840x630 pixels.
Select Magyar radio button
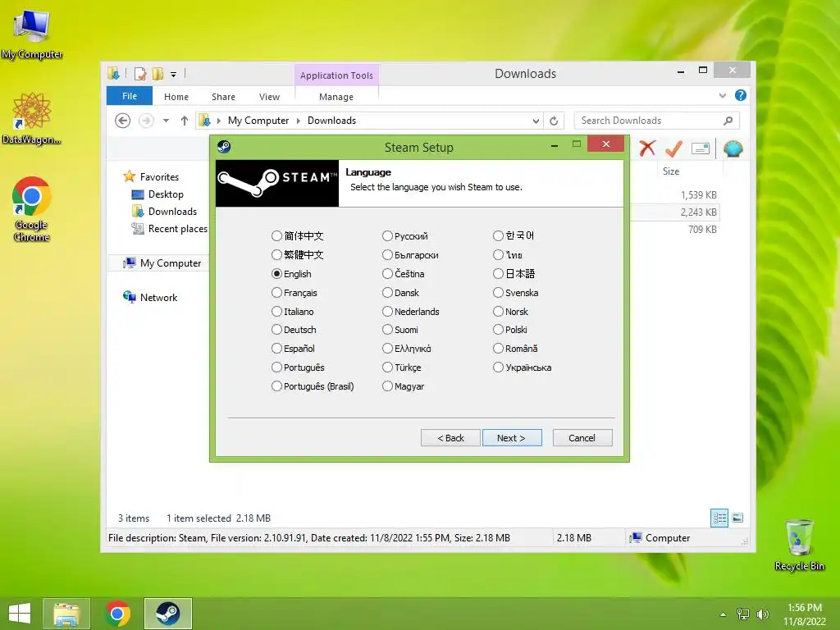click(x=387, y=386)
